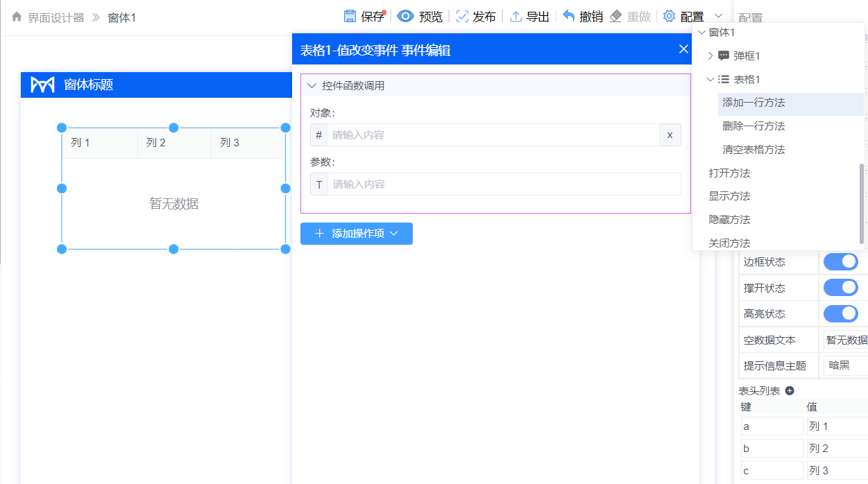Open the 配置 dropdown chevron
The height and width of the screenshot is (484, 868).
(x=718, y=15)
